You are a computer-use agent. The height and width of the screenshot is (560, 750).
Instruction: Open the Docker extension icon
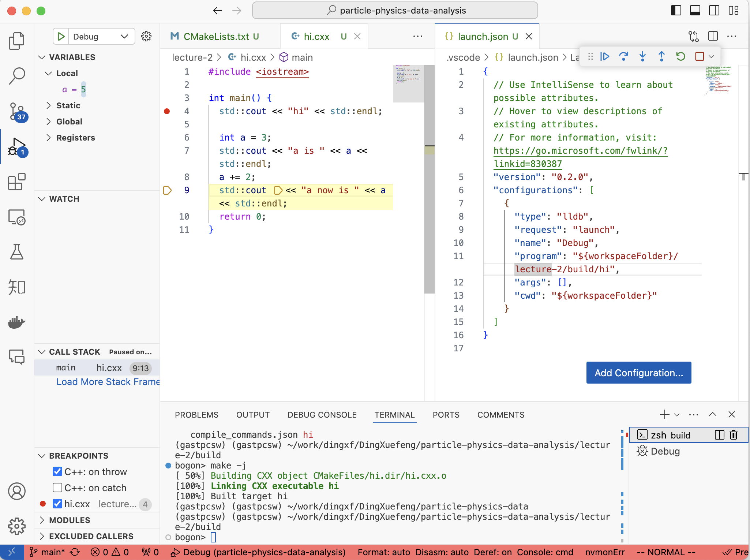(x=17, y=322)
